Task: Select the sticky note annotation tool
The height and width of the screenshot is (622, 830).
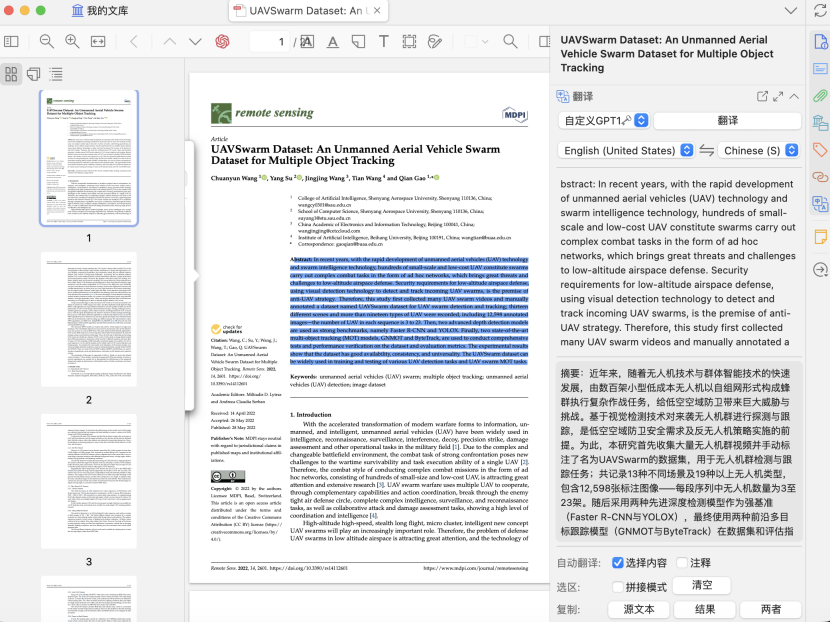Action: 358,41
